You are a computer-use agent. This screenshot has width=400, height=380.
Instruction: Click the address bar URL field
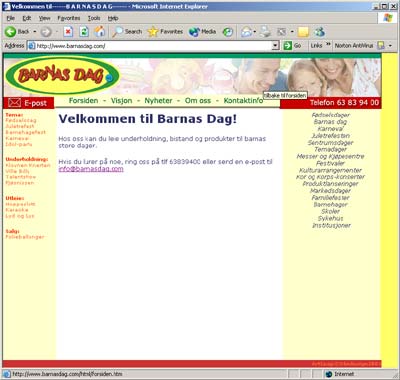(153, 46)
